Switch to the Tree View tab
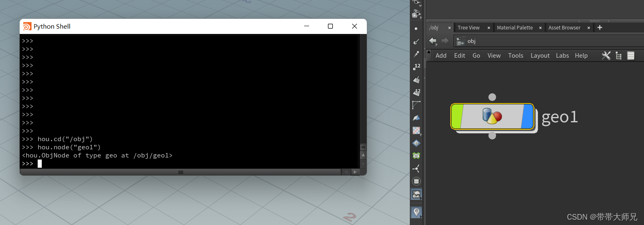 point(468,28)
